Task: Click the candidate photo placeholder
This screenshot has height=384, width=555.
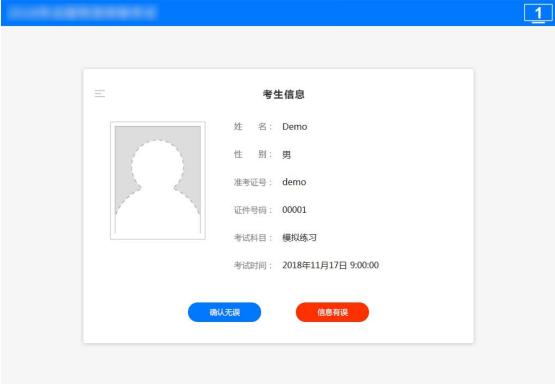Action: coord(158,180)
